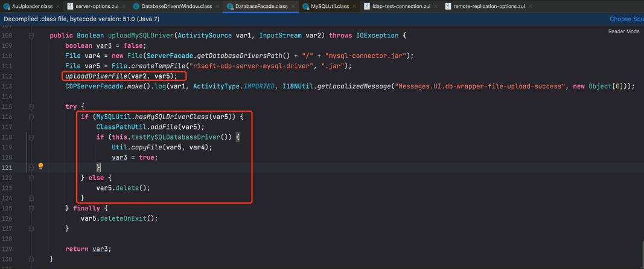Image resolution: width=644 pixels, height=269 pixels.
Task: Click the remote-replication-options.zul tab file icon
Action: [448, 7]
